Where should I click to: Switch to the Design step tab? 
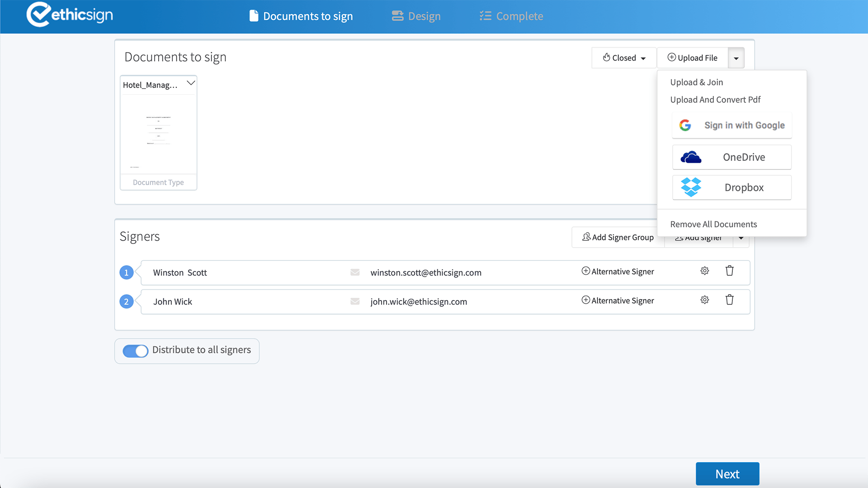coord(416,16)
